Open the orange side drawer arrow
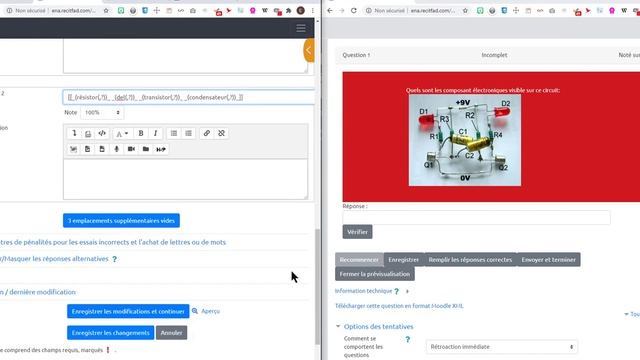Viewport: 640px width, 360px height. (309, 50)
